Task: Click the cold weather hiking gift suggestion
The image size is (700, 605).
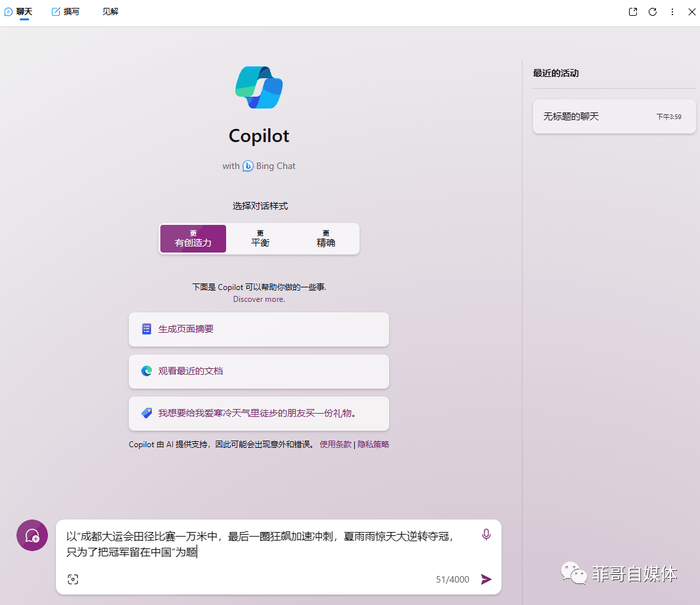Action: 259,414
